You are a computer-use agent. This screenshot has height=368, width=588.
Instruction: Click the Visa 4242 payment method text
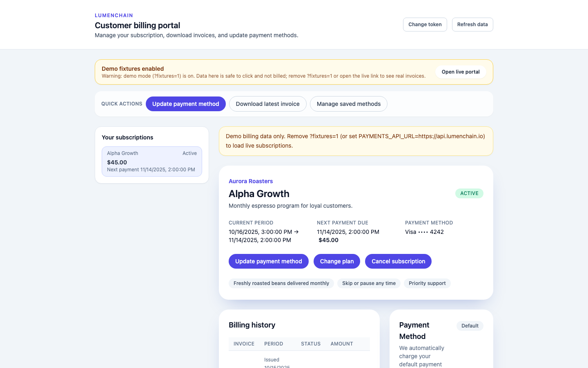pyautogui.click(x=425, y=232)
